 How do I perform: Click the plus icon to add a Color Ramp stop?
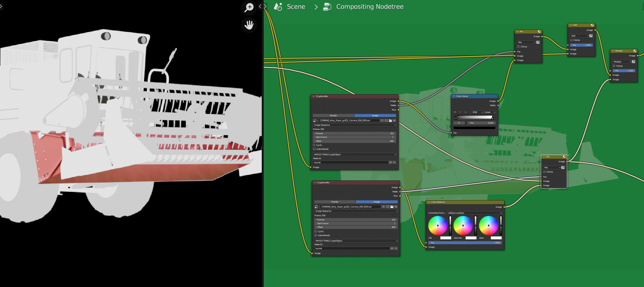[455, 112]
